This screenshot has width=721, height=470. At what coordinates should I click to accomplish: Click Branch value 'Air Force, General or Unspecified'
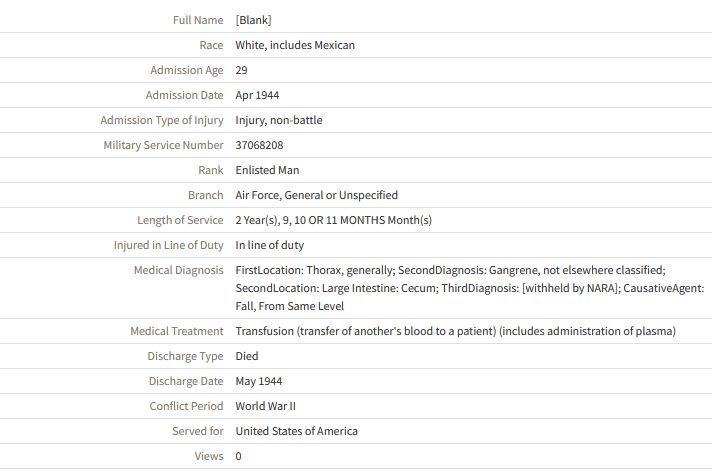[316, 195]
